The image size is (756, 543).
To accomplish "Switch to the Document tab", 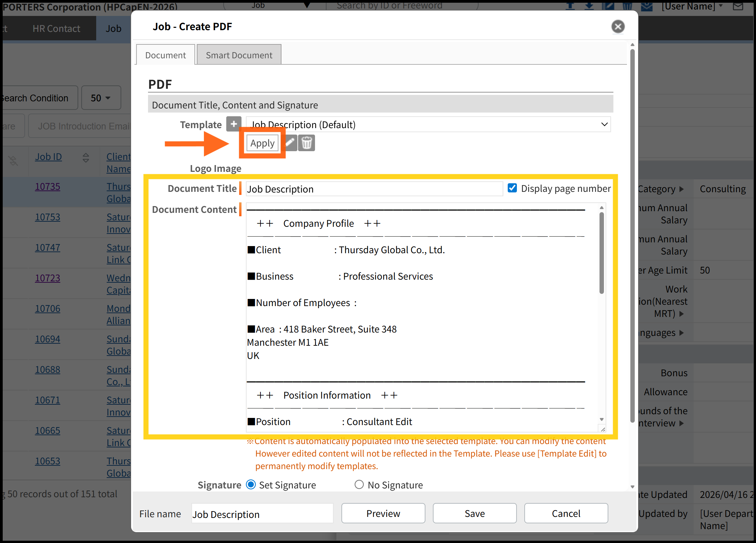I will click(165, 55).
